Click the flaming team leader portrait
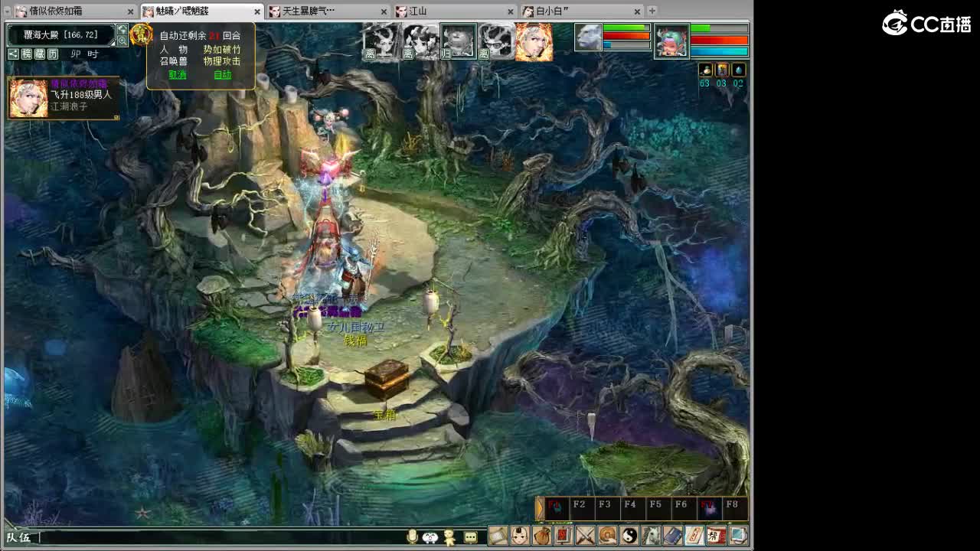980x551 pixels. coord(534,41)
